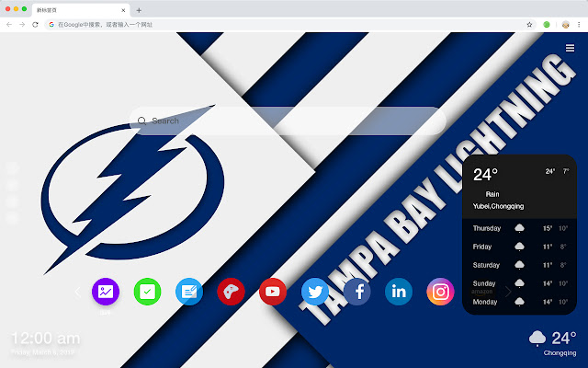Show next shortcuts with right chevron
The height and width of the screenshot is (368, 588).
click(x=508, y=292)
